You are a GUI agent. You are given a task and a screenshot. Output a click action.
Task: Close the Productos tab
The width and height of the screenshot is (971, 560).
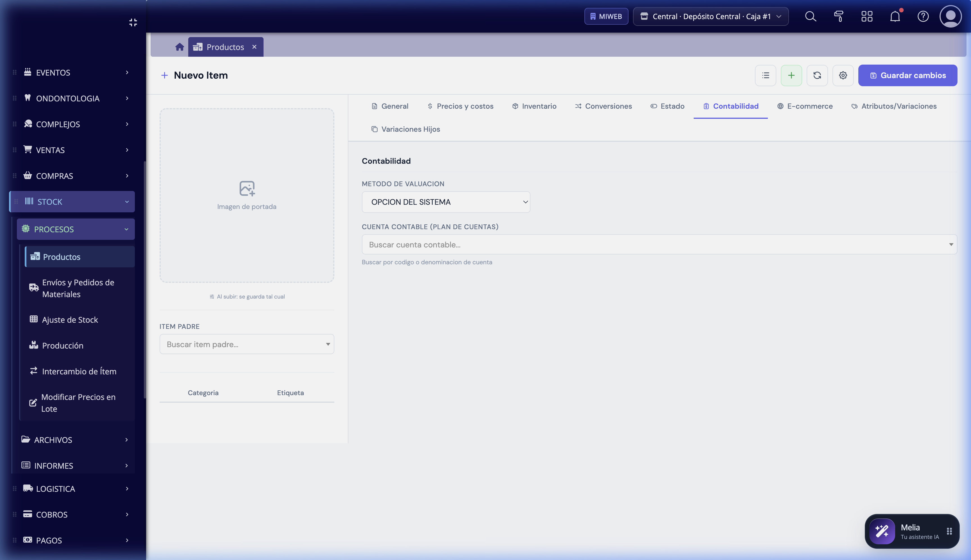pos(254,47)
